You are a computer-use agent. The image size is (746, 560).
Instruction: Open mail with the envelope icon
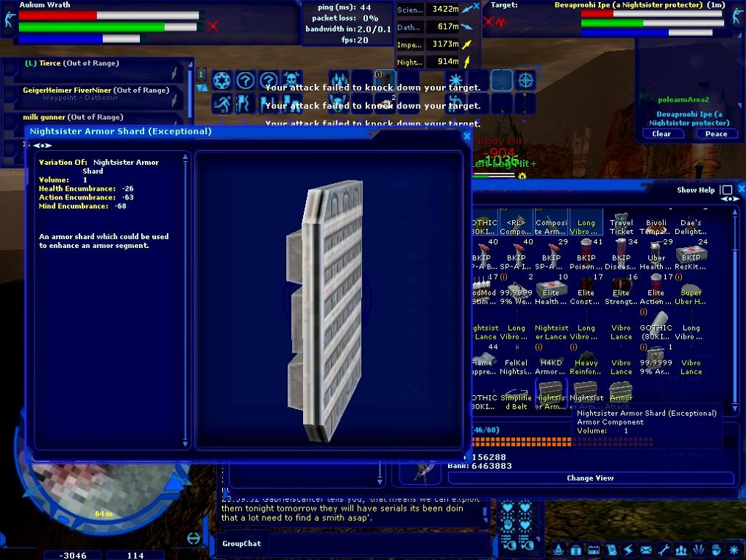click(x=646, y=550)
